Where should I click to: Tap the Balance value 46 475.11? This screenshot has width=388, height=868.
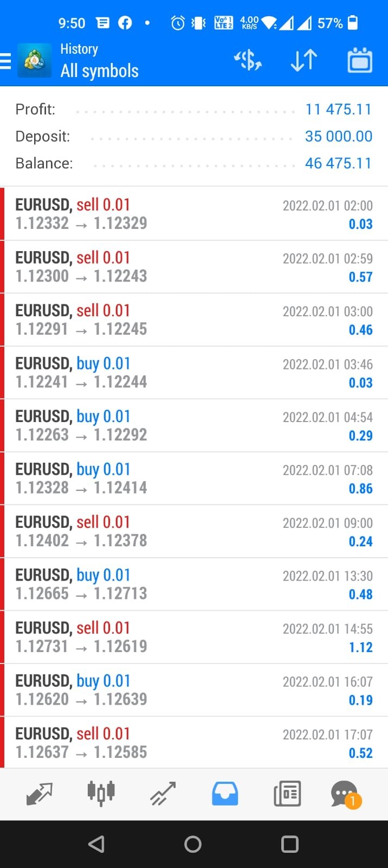pos(338,163)
